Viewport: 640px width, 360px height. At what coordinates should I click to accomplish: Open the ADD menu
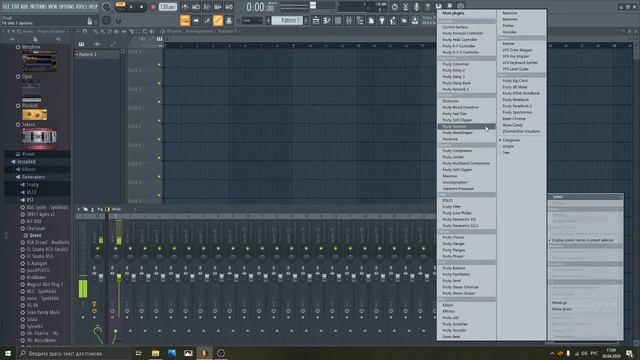point(25,7)
